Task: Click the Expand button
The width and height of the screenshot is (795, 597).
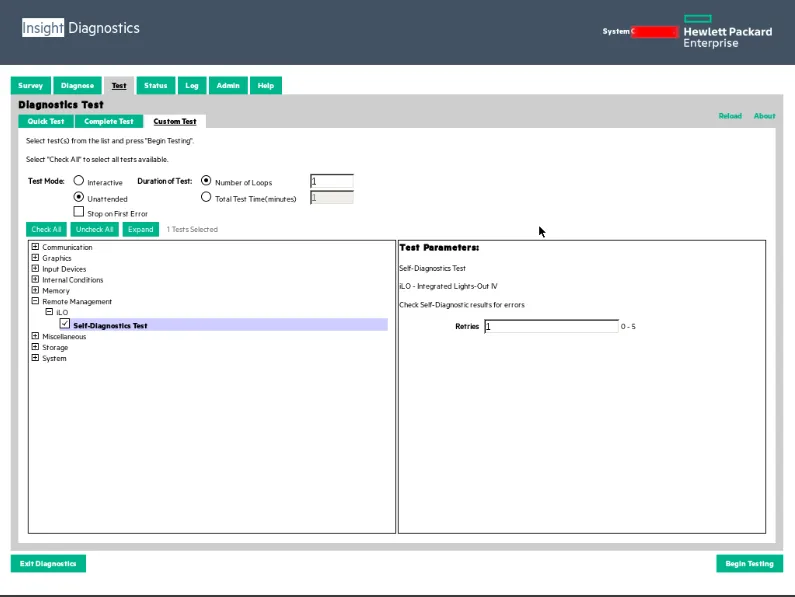Action: 140,229
